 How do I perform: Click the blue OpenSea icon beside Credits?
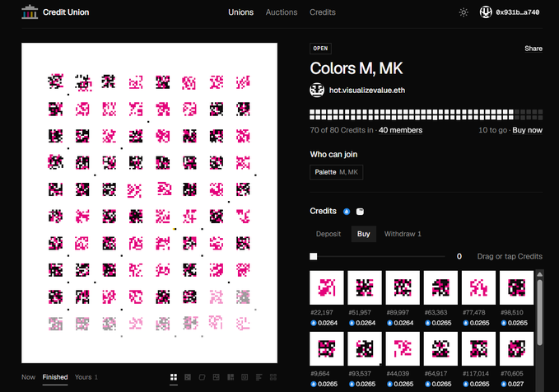click(x=347, y=212)
